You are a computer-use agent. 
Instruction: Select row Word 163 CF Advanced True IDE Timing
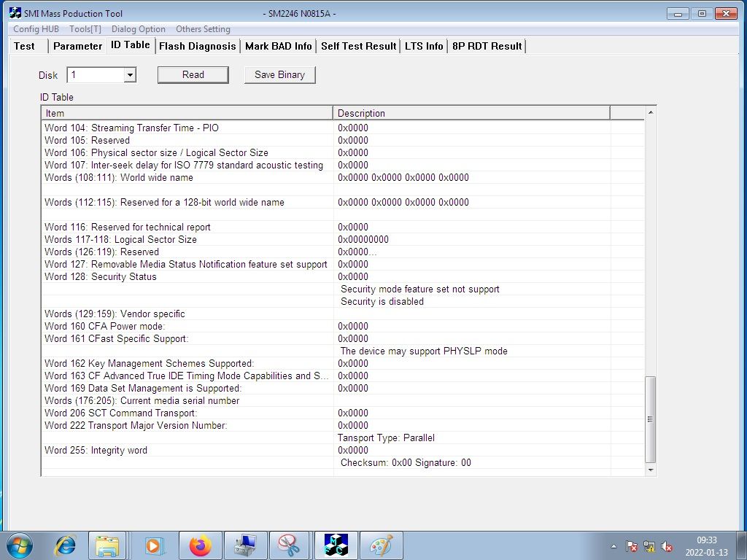click(x=343, y=376)
